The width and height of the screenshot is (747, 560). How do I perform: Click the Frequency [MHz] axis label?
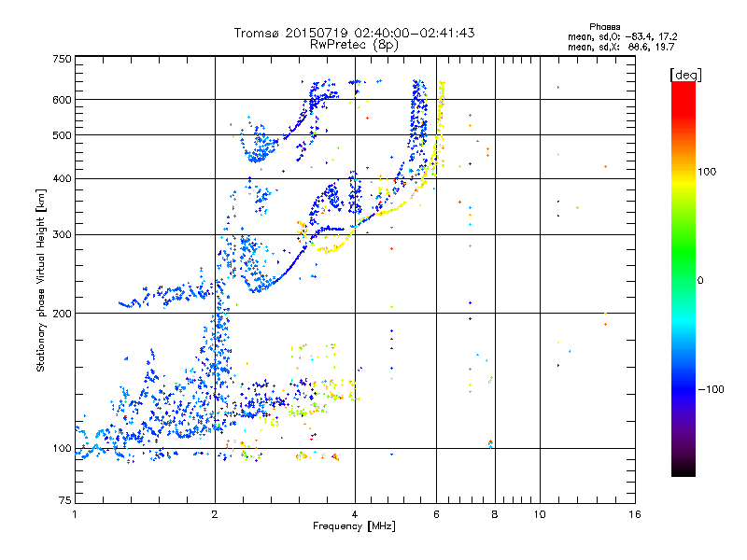(354, 527)
